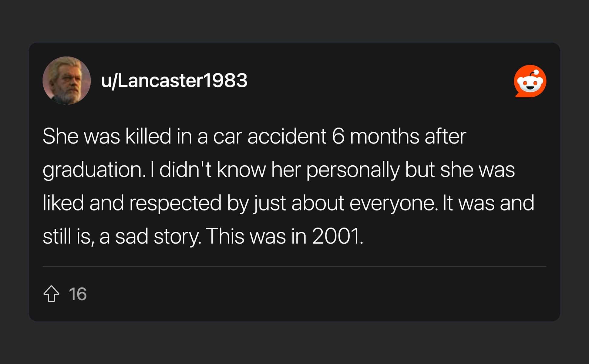Viewport: 589px width, 364px height.
Task: Click the horizontal divider below the comment
Action: pyautogui.click(x=294, y=266)
